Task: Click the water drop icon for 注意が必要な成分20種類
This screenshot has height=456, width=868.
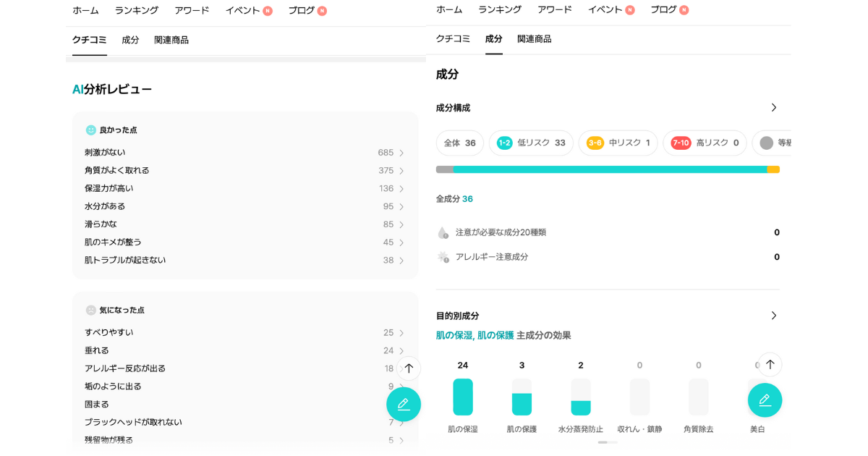Action: click(x=443, y=232)
